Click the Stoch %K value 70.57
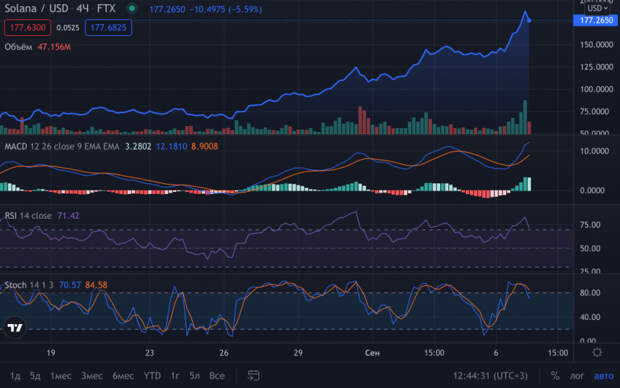620x388 pixels. (x=70, y=285)
